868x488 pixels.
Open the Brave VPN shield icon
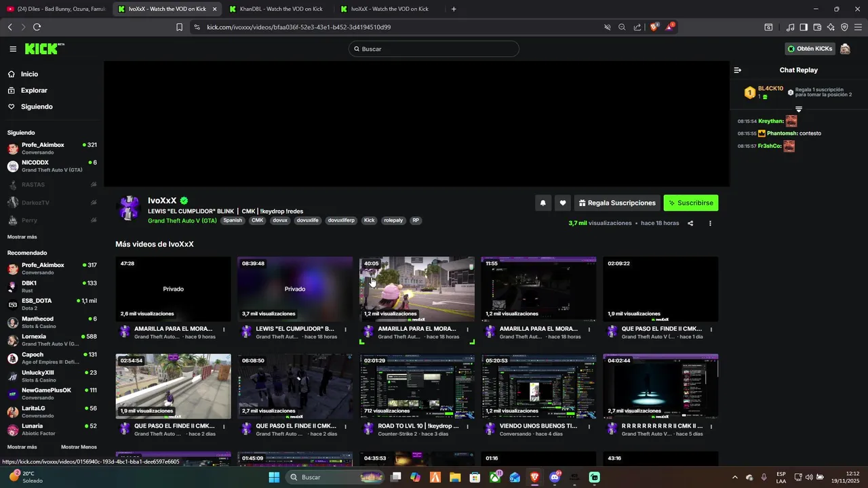844,27
